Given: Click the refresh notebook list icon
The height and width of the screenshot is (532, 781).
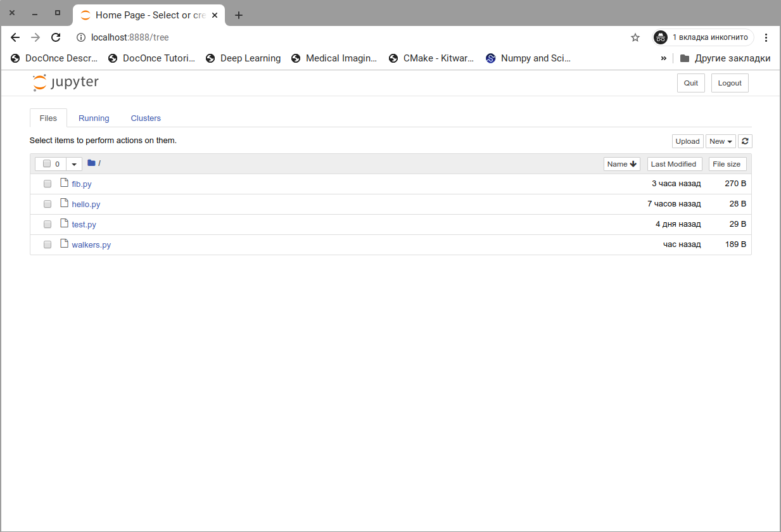Looking at the screenshot, I should point(746,141).
